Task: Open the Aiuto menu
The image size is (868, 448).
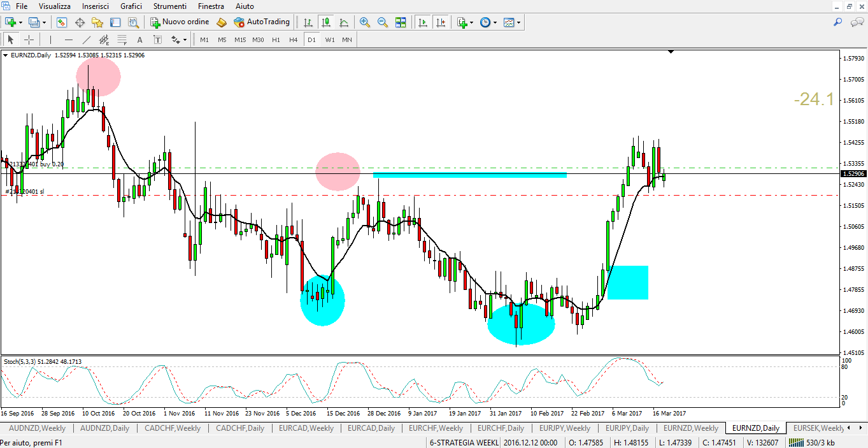Action: point(245,6)
